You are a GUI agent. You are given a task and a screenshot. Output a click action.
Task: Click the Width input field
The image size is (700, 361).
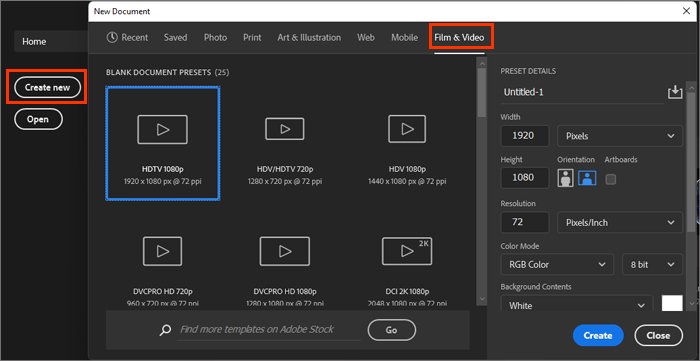[x=525, y=136]
